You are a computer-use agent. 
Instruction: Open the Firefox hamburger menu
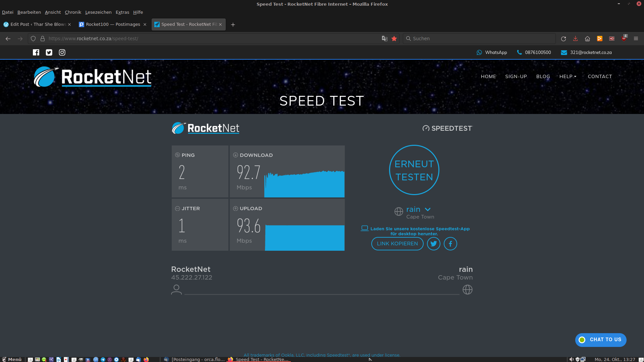tap(636, 39)
